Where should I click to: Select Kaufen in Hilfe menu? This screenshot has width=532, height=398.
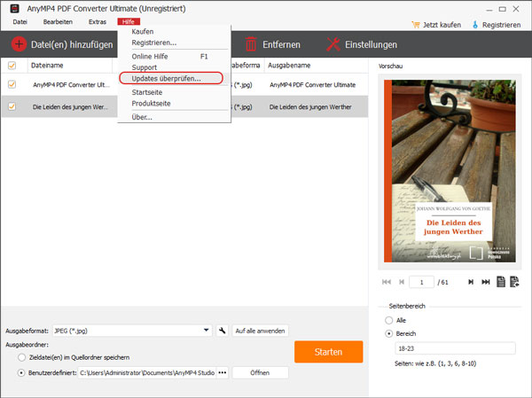[143, 32]
